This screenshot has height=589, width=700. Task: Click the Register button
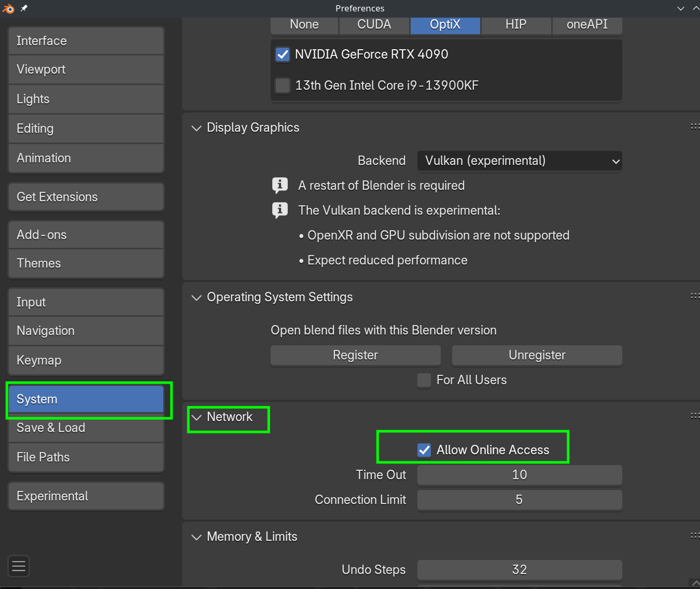coord(355,355)
